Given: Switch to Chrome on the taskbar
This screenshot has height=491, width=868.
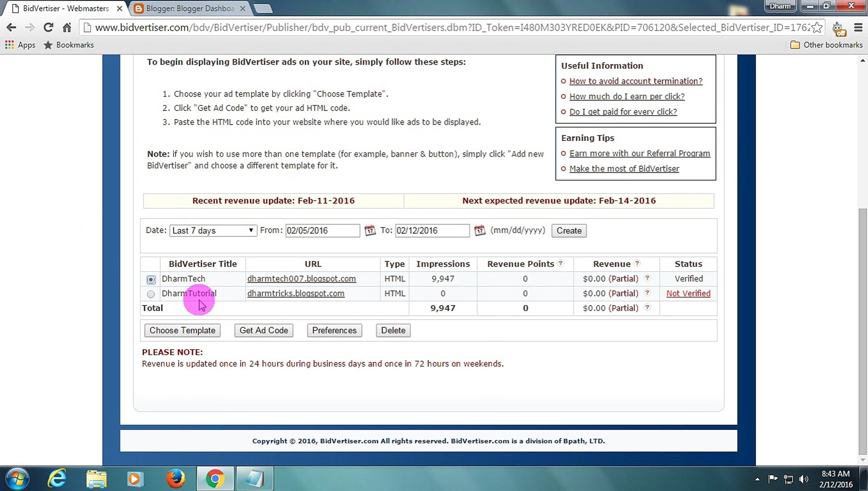Looking at the screenshot, I should coord(215,479).
